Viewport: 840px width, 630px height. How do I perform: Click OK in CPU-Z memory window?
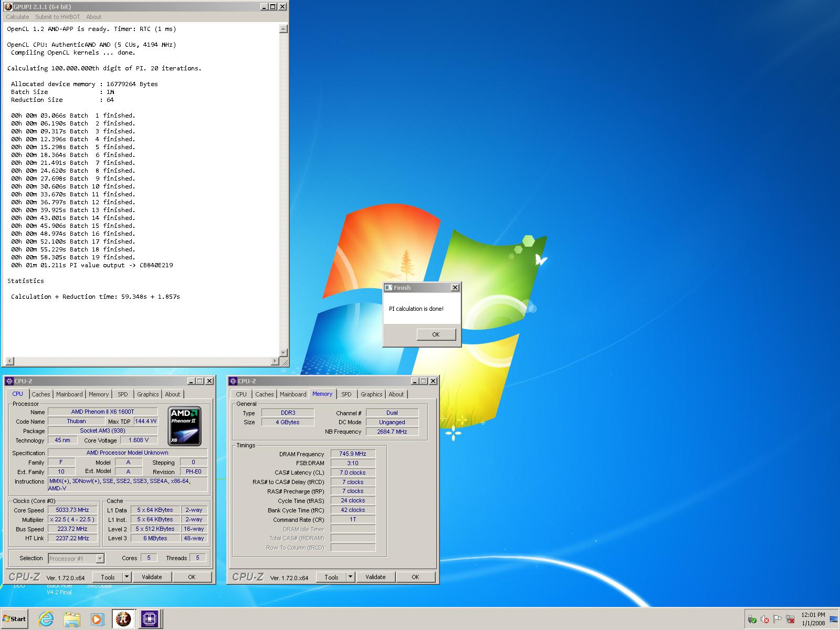[x=415, y=577]
